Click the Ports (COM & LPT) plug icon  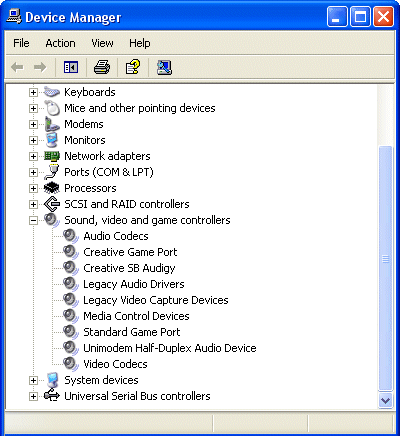point(52,172)
